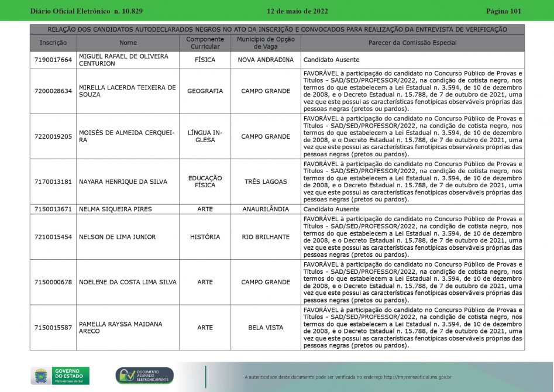Click inscription number 7150000678
The height and width of the screenshot is (392, 554).
(x=53, y=282)
